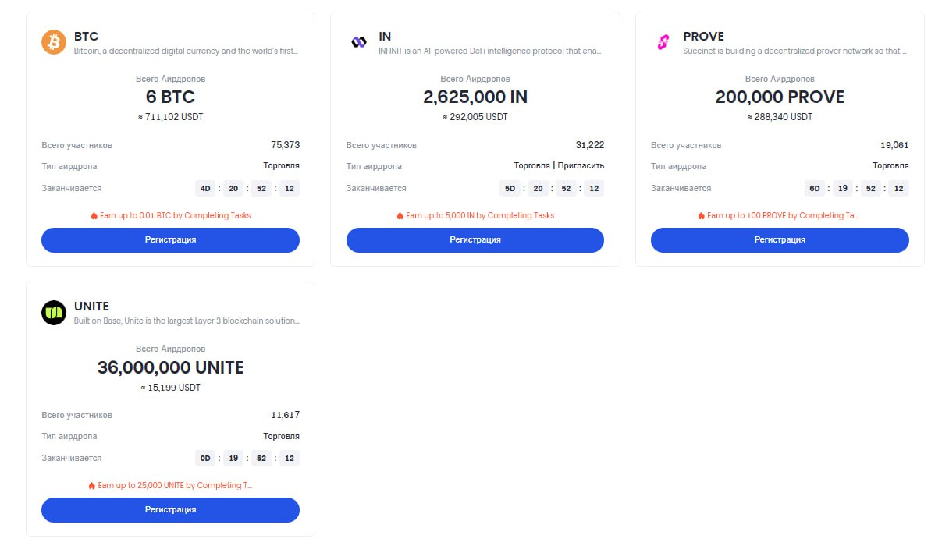Click the flame icon in IN card

(x=400, y=215)
